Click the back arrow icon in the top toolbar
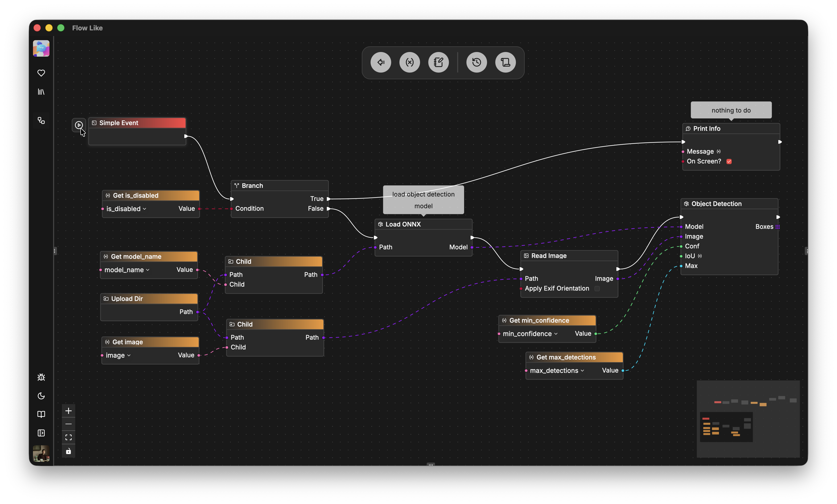Screen dimensions: 837x504 point(380,63)
